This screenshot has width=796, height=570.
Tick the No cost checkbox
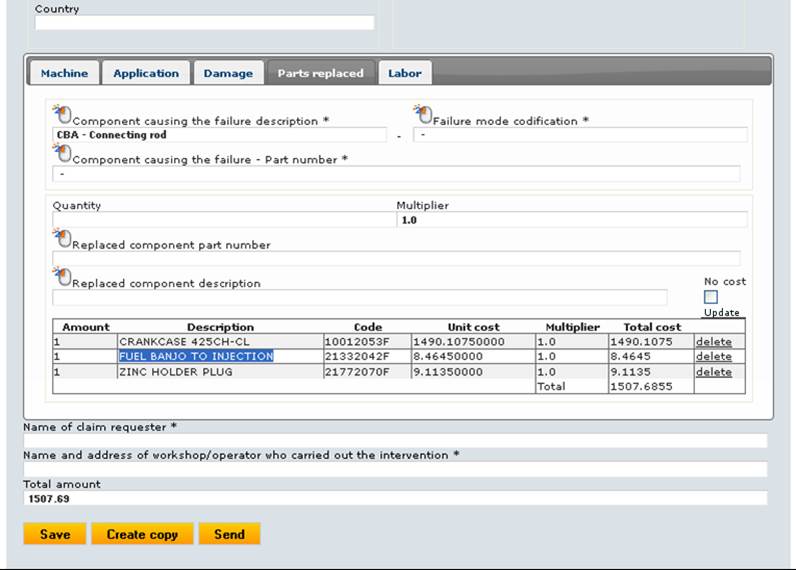coord(711,296)
